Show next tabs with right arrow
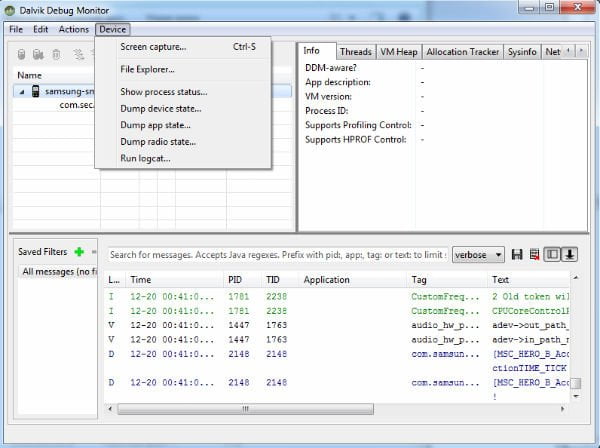 point(581,51)
